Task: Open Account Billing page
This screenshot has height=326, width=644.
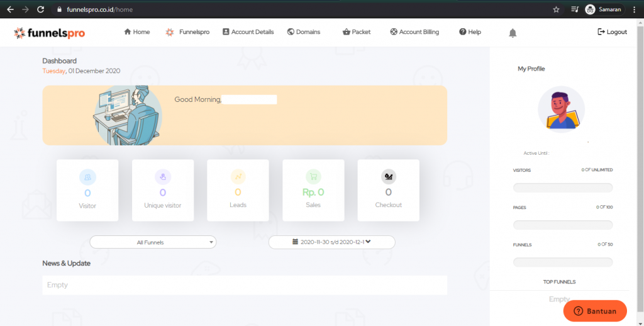Action: [x=414, y=32]
